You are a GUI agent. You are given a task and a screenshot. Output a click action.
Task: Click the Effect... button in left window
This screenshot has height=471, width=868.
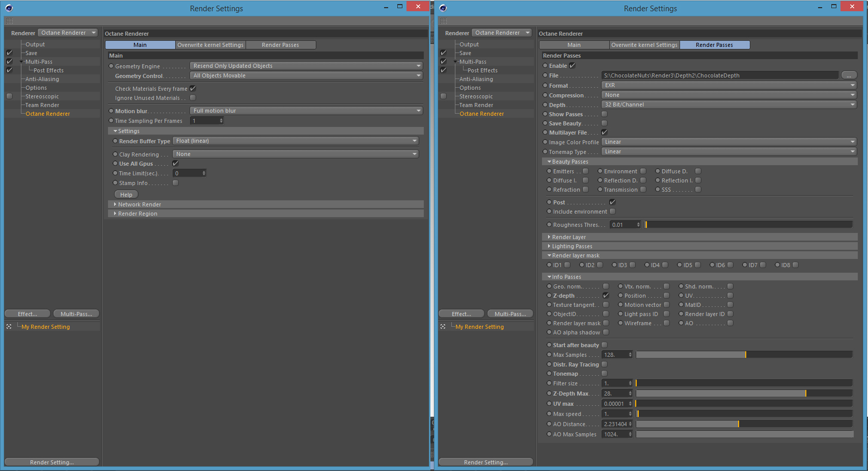click(28, 313)
